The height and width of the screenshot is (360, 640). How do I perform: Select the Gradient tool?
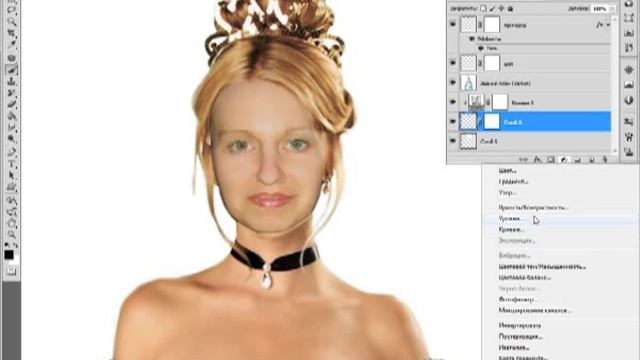coord(12,115)
